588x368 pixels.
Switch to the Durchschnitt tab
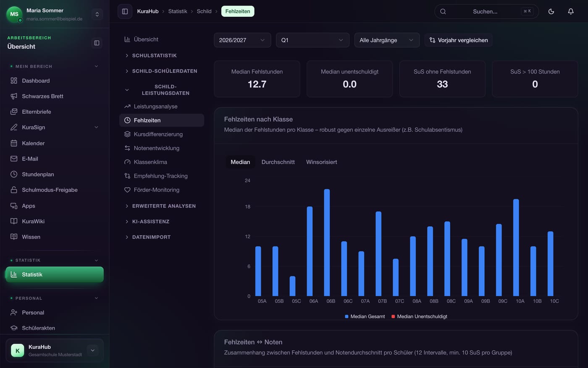pos(278,162)
